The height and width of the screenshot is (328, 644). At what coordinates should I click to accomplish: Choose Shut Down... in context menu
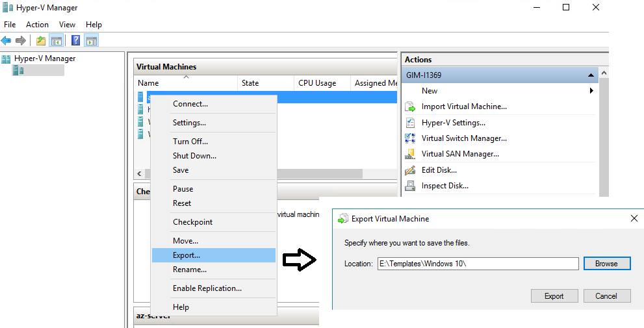tap(214, 156)
